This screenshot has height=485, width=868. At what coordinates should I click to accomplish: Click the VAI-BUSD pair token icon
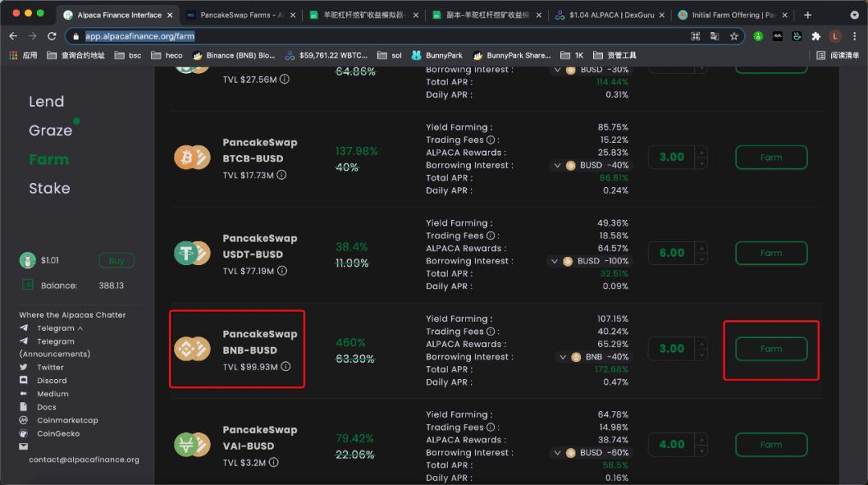(191, 445)
